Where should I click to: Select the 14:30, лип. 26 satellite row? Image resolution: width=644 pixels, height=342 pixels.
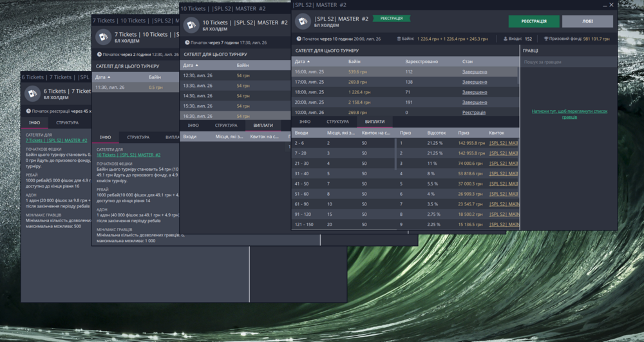[x=235, y=96]
